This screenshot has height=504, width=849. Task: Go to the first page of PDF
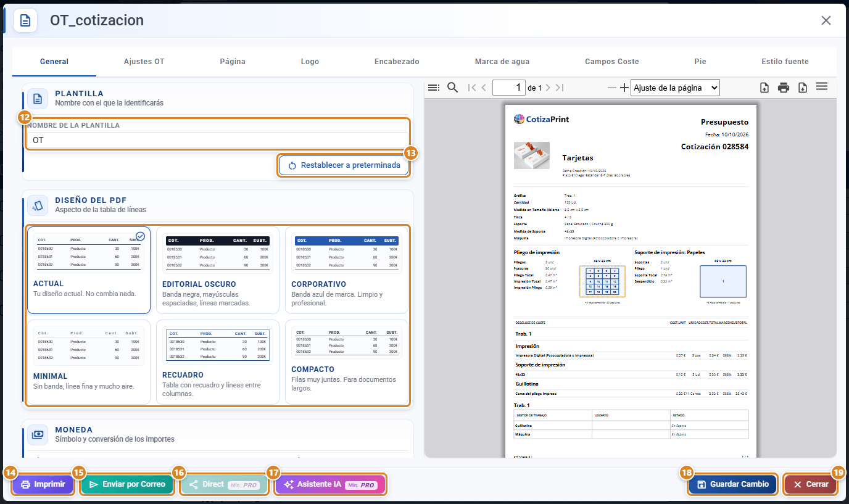[472, 88]
